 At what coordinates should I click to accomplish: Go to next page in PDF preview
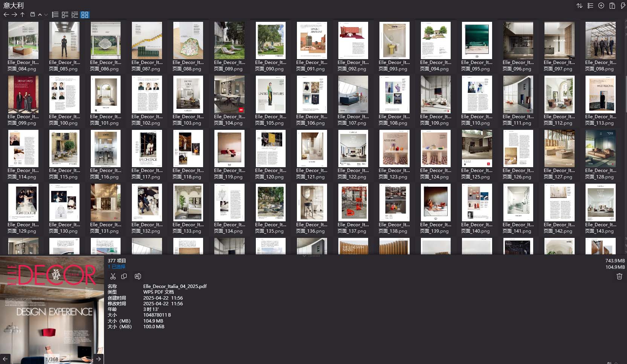pos(98,359)
